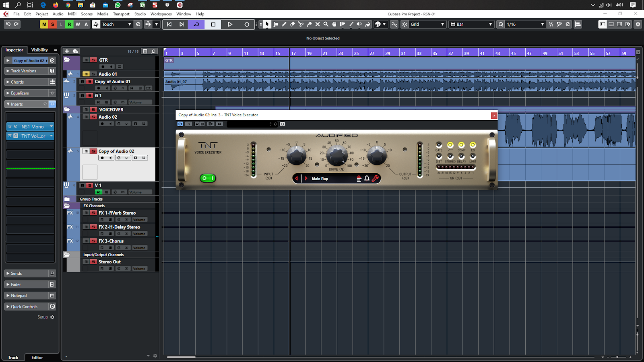Expand the Chords inspector section
The width and height of the screenshot is (644, 362).
point(26,82)
